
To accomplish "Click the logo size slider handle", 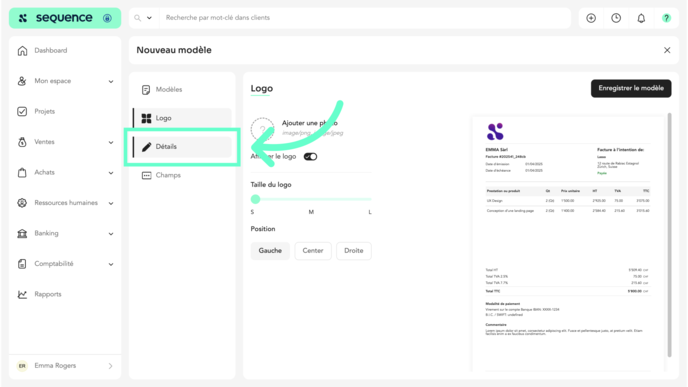I will click(255, 199).
